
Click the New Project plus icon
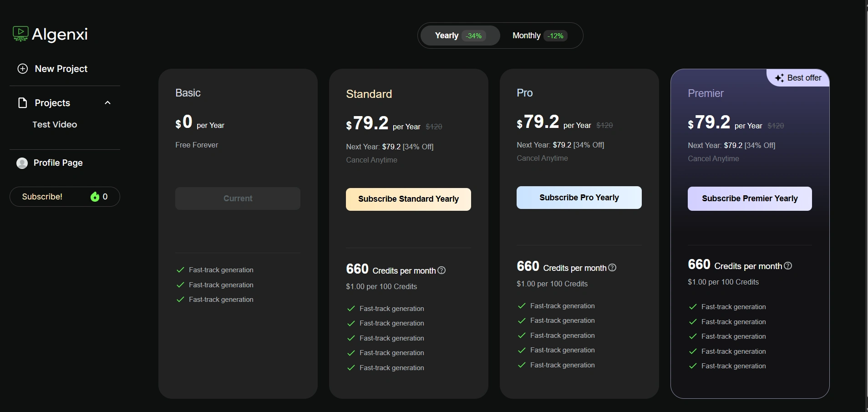[22, 69]
